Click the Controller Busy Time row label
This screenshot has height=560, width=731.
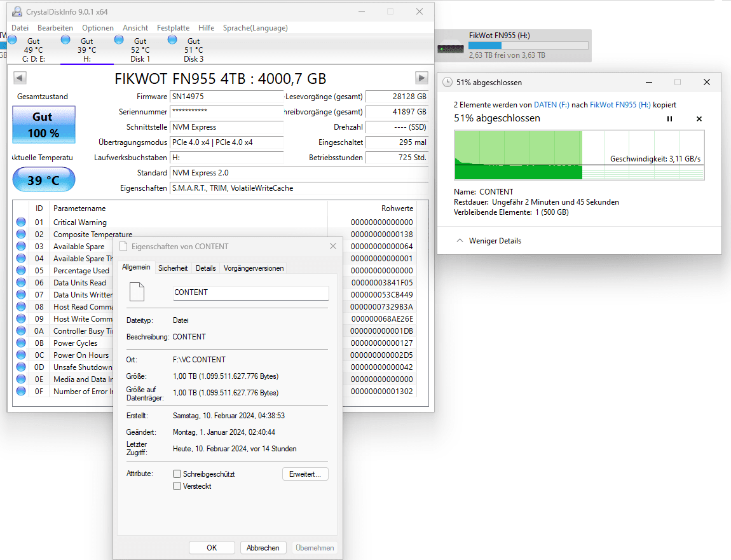click(x=83, y=331)
